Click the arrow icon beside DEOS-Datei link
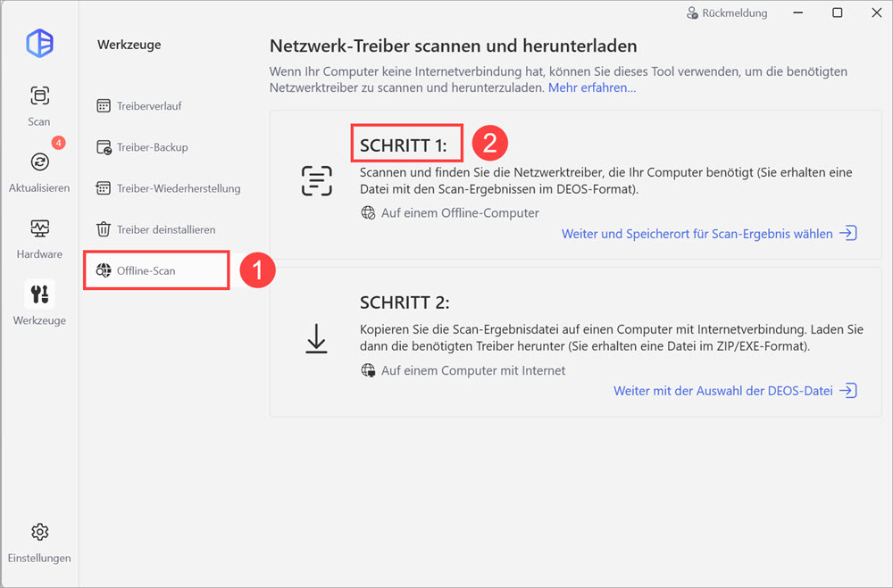893x588 pixels. click(848, 391)
